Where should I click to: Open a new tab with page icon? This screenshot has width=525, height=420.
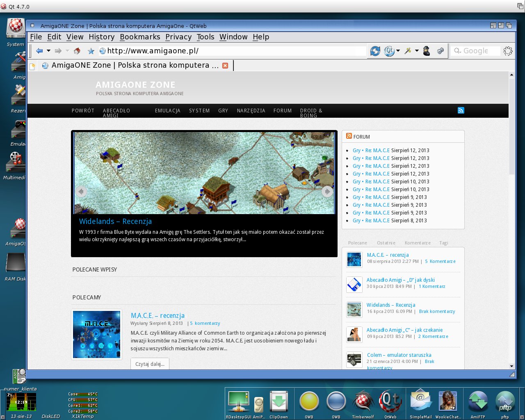tap(32, 66)
